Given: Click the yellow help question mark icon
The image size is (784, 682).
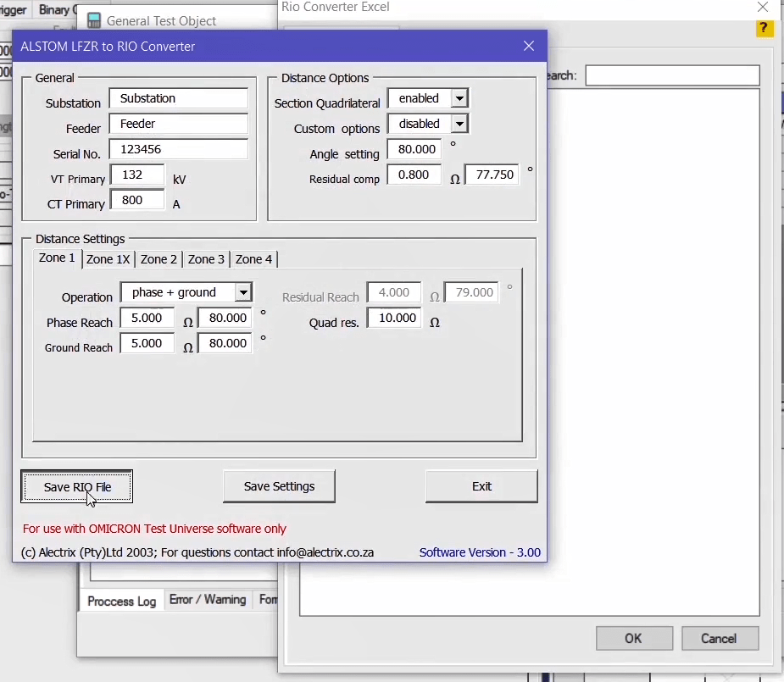Looking at the screenshot, I should (x=765, y=28).
